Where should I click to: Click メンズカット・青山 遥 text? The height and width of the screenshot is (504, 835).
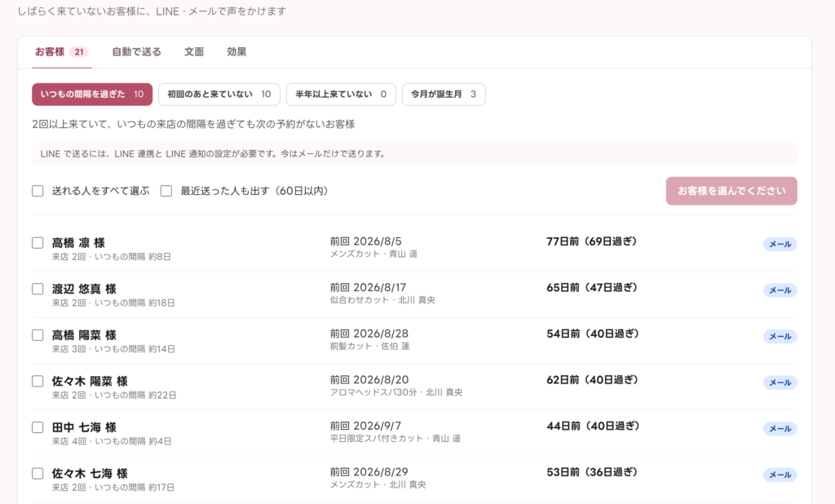pyautogui.click(x=373, y=254)
